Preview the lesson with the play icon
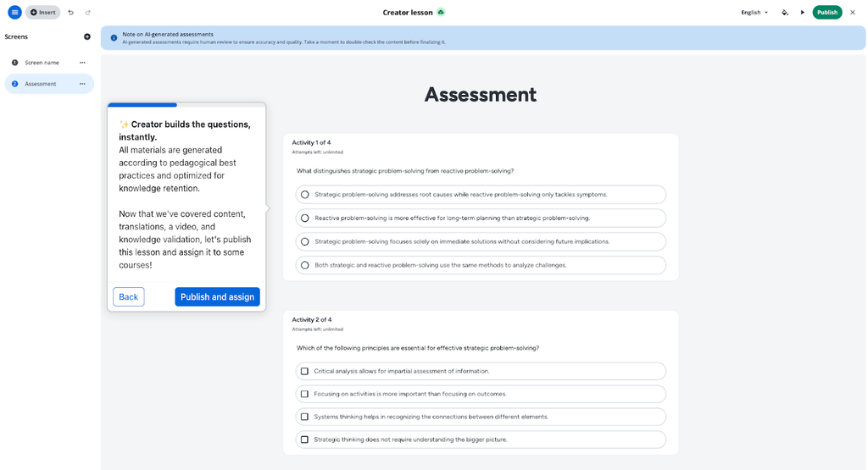The width and height of the screenshot is (868, 470). [x=803, y=12]
